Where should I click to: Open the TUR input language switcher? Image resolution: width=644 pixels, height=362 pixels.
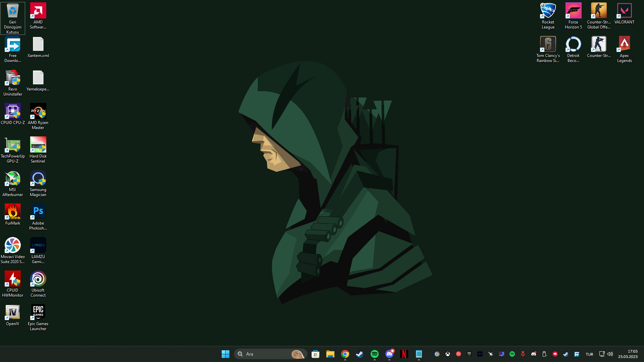pyautogui.click(x=589, y=354)
